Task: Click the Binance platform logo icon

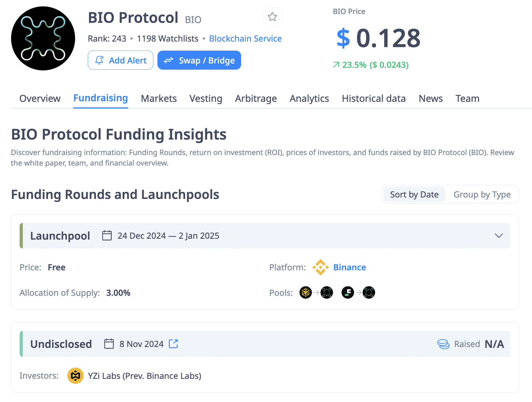Action: (320, 267)
